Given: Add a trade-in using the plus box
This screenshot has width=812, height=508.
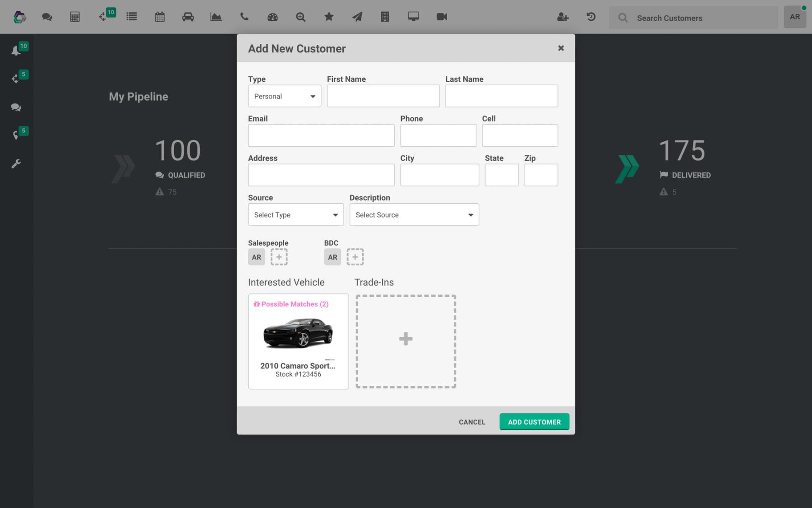Looking at the screenshot, I should point(406,341).
